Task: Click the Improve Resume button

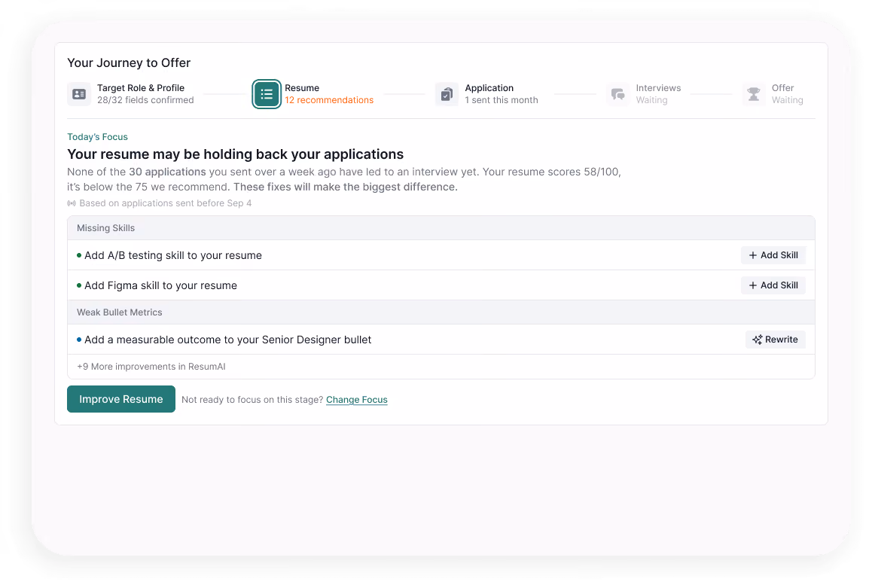Action: coord(121,399)
